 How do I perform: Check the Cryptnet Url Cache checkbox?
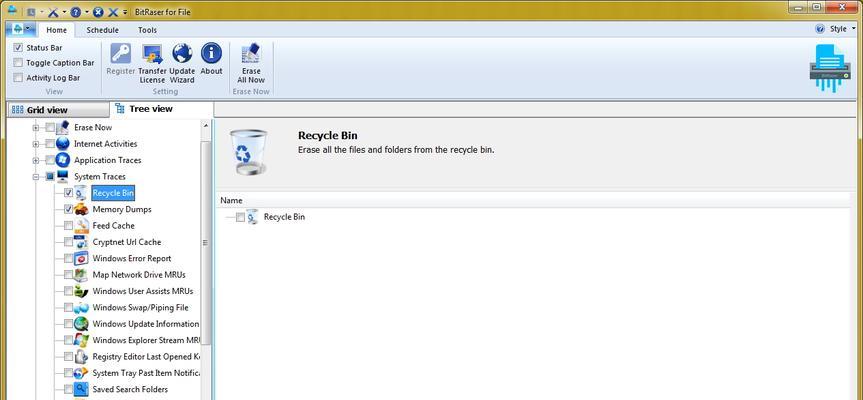[x=68, y=242]
